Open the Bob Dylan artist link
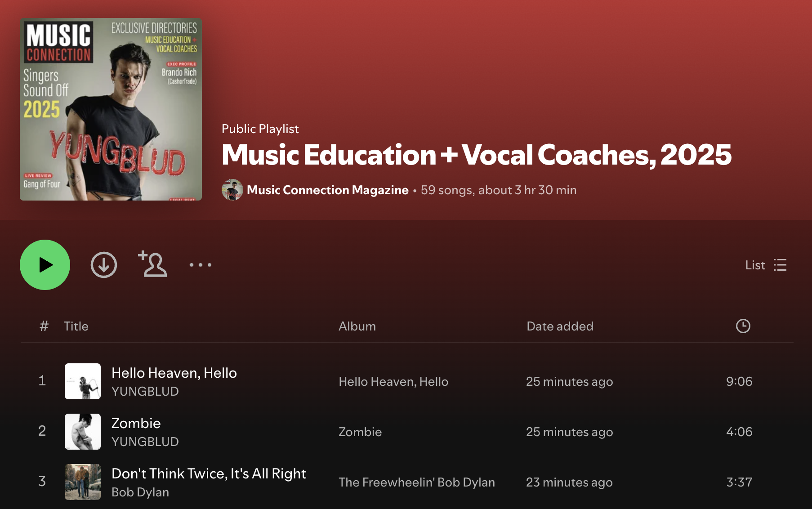The width and height of the screenshot is (812, 509). pyautogui.click(x=140, y=492)
